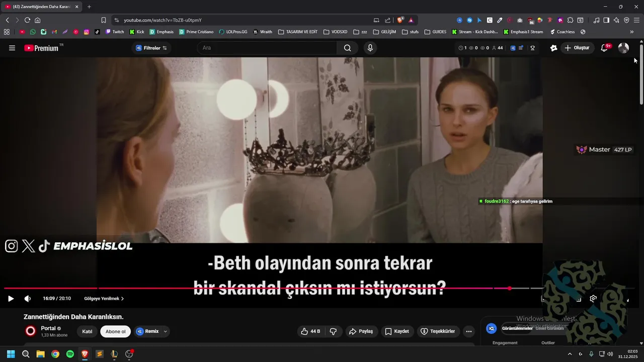Start voice search with microphone

click(x=370, y=48)
